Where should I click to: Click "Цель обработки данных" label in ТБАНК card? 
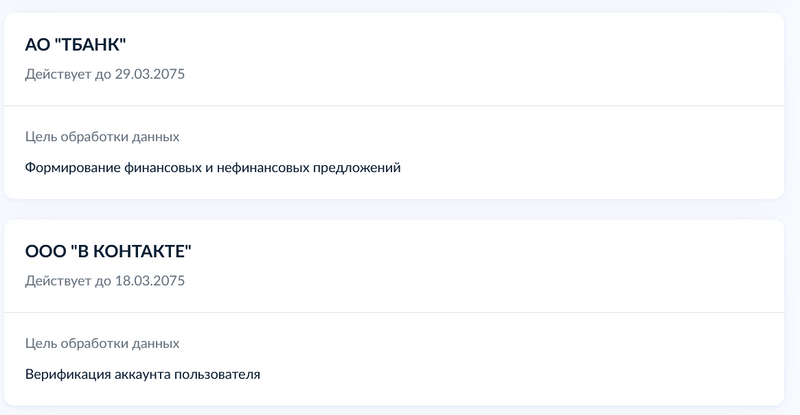(102, 136)
